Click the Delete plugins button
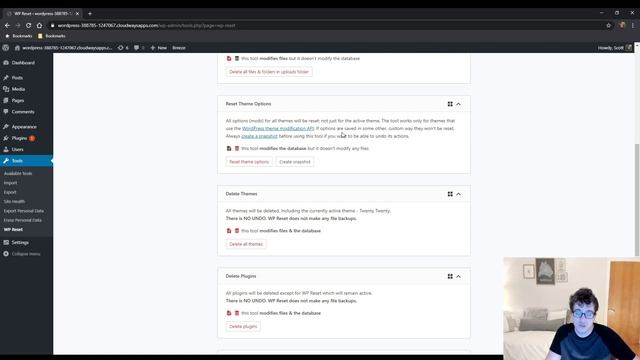This screenshot has height=360, width=640. tap(243, 327)
